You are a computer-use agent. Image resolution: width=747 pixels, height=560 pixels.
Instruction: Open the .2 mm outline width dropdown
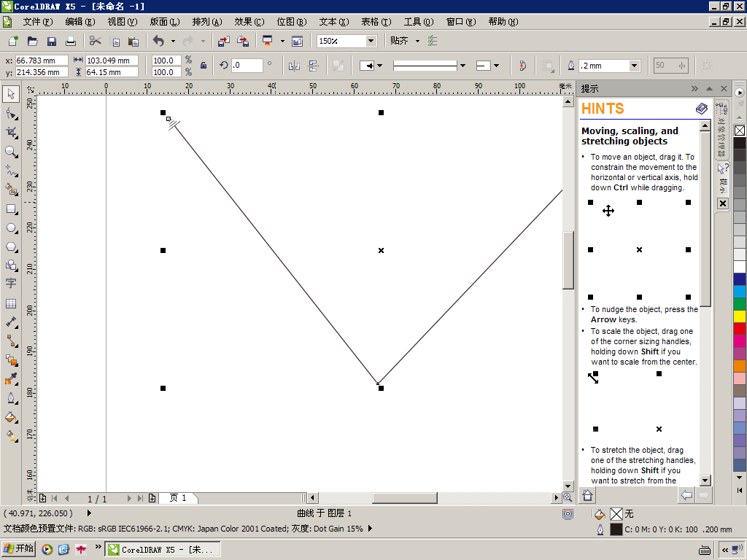click(x=634, y=66)
